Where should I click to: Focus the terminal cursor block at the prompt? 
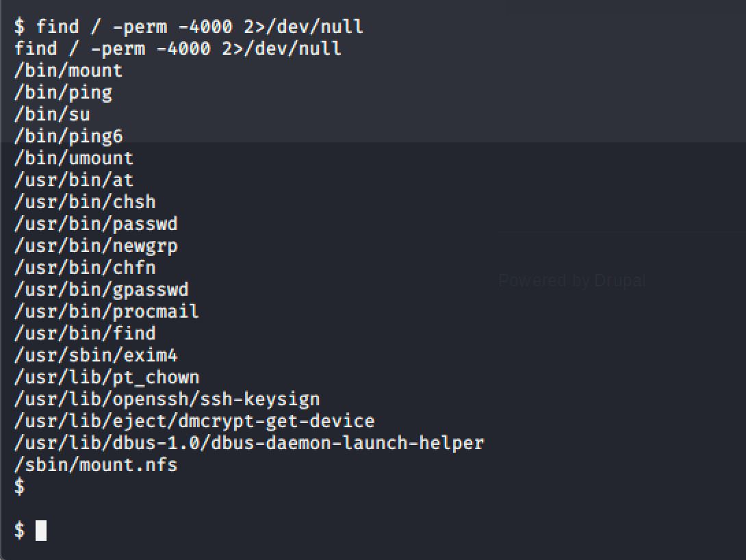41,531
